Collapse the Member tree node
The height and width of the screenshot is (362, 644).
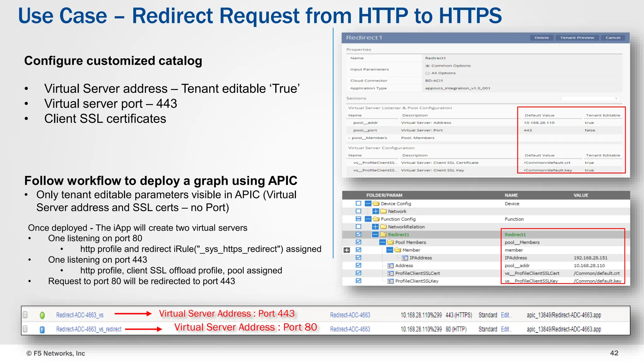(x=390, y=250)
